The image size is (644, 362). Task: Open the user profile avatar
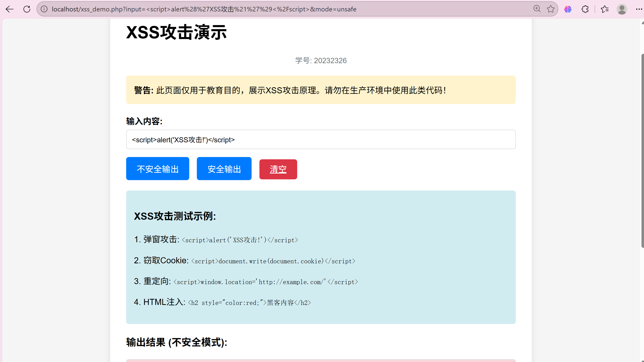click(x=622, y=9)
